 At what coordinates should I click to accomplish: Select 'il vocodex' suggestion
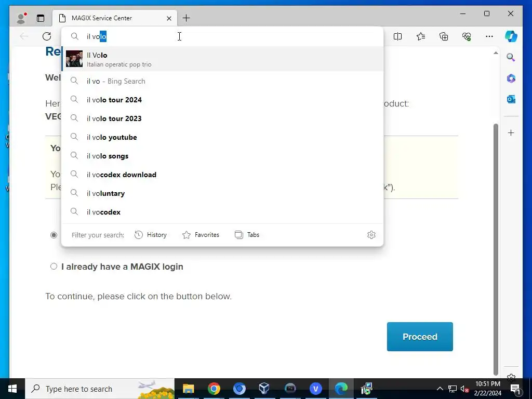click(222, 212)
